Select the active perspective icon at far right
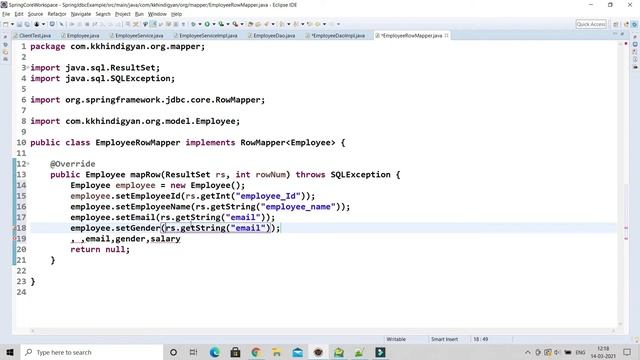The width and height of the screenshot is (640, 360). point(635,24)
